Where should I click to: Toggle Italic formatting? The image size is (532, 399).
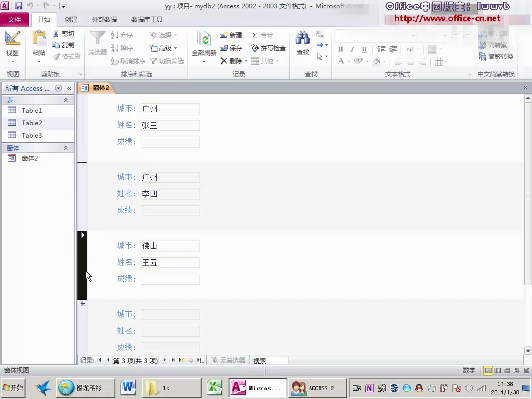[353, 49]
